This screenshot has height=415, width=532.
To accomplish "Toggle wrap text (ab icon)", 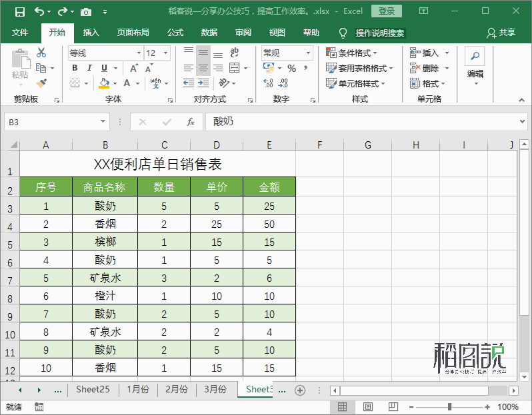I will (235, 53).
